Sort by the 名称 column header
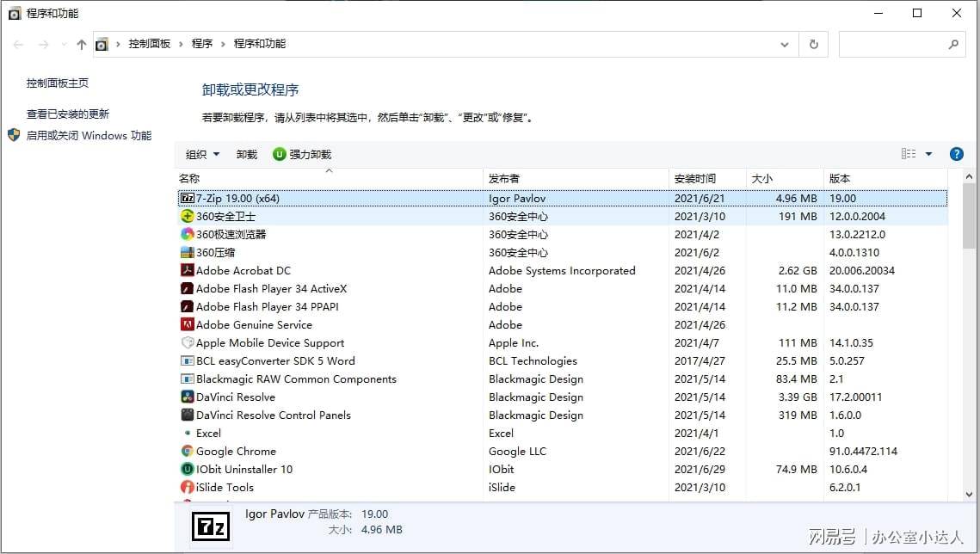This screenshot has width=980, height=554. point(329,179)
